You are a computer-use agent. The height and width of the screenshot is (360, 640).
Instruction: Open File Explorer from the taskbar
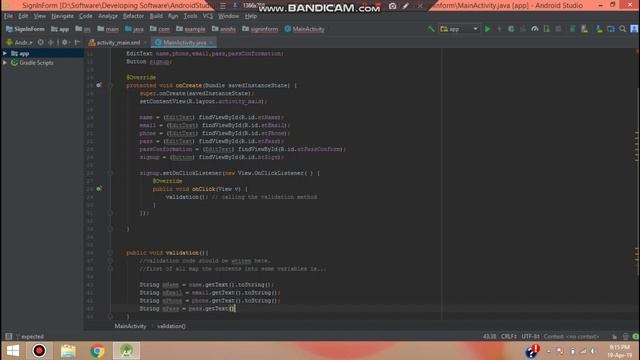[x=68, y=351]
